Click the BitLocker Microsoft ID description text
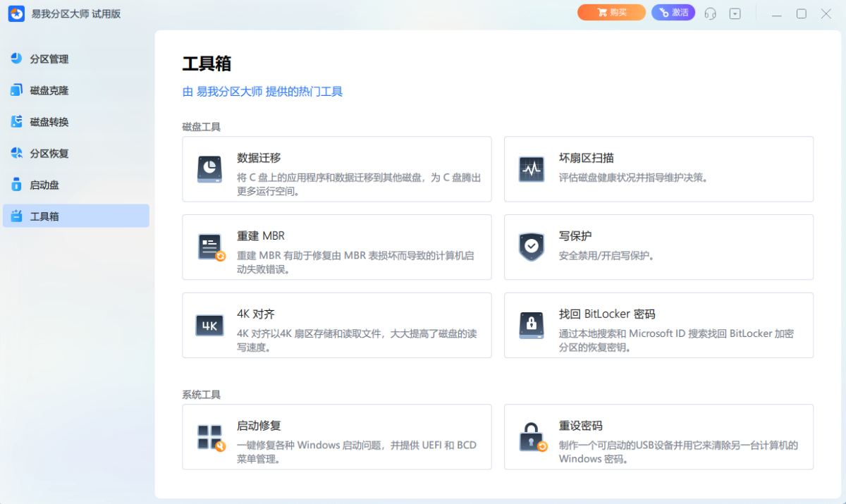Screen dimensions: 846x504 [x=677, y=340]
